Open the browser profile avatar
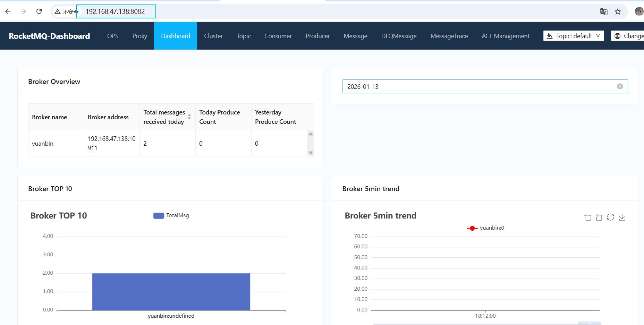Screen dimensions: 644x325 coord(639,11)
